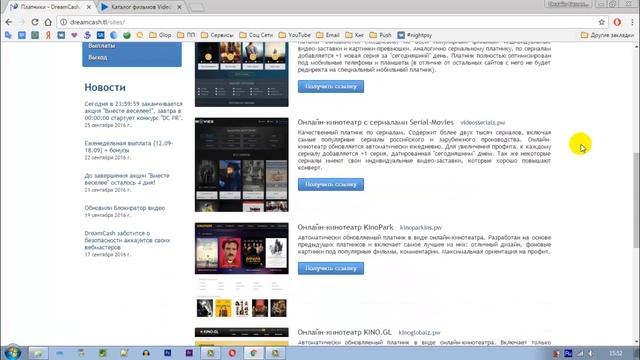Open DreamCash заботится о безопасности news
The height and width of the screenshot is (360, 640).
pos(127,240)
